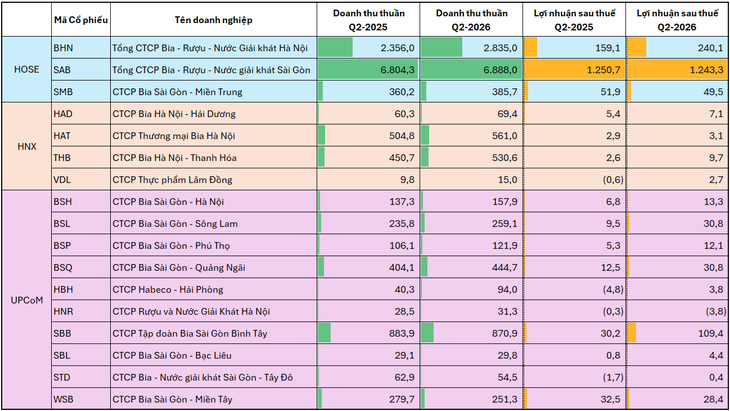Select BHN revenue value 2.356,0
730x411 pixels.
coord(397,48)
